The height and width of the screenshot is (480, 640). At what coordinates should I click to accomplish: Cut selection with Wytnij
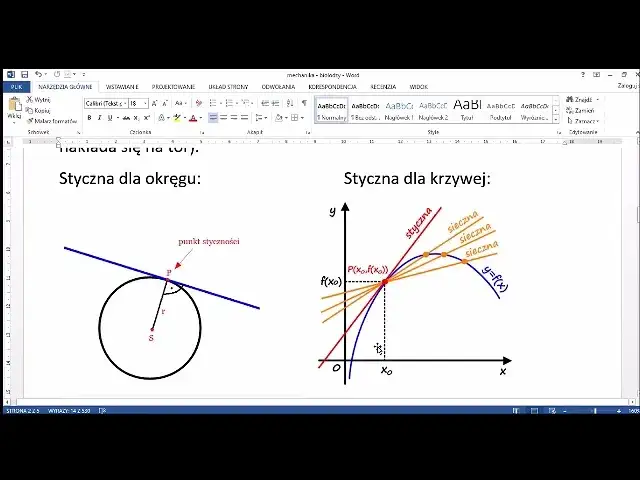coord(39,100)
